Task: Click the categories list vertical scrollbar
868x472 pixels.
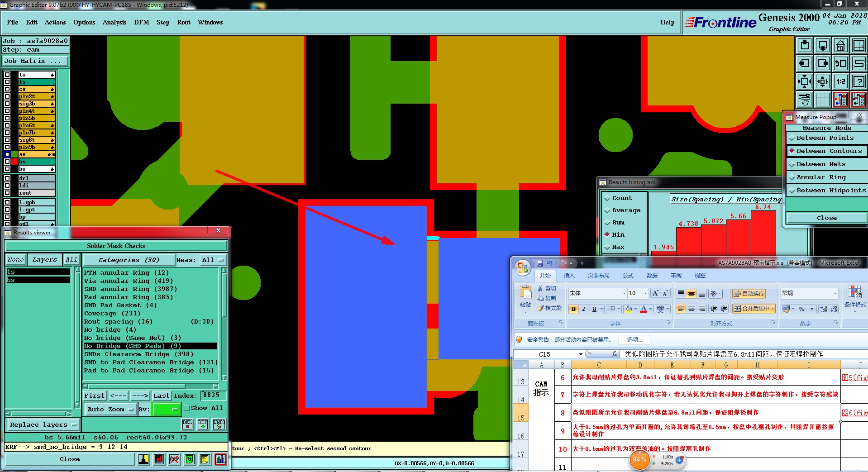Action: [224, 324]
